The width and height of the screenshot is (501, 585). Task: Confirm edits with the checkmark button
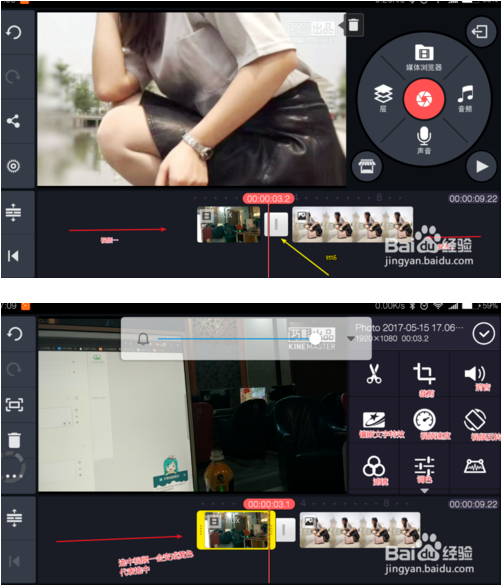484,334
